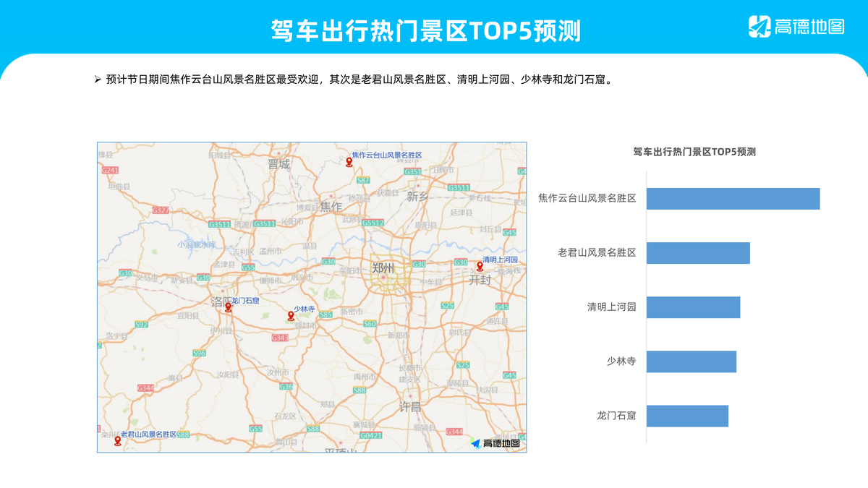The height and width of the screenshot is (488, 868).
Task: Click the 孟州市 label on the map
Action: click(x=271, y=251)
